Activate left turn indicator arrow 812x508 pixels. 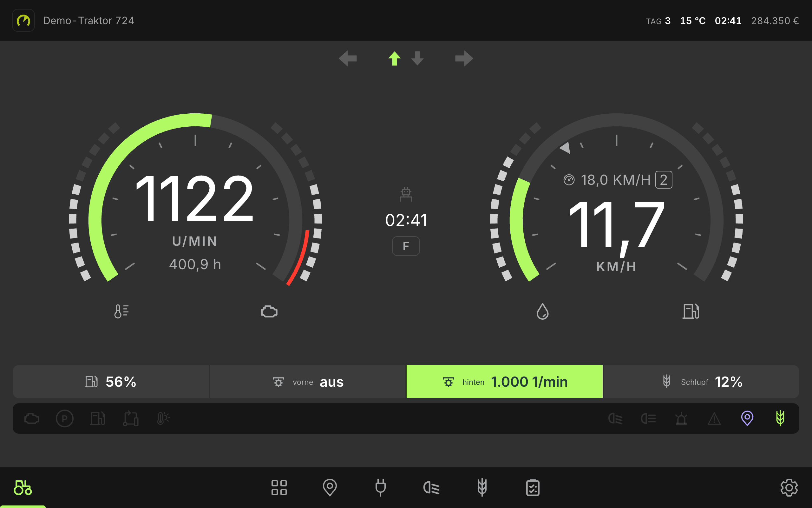coord(348,58)
